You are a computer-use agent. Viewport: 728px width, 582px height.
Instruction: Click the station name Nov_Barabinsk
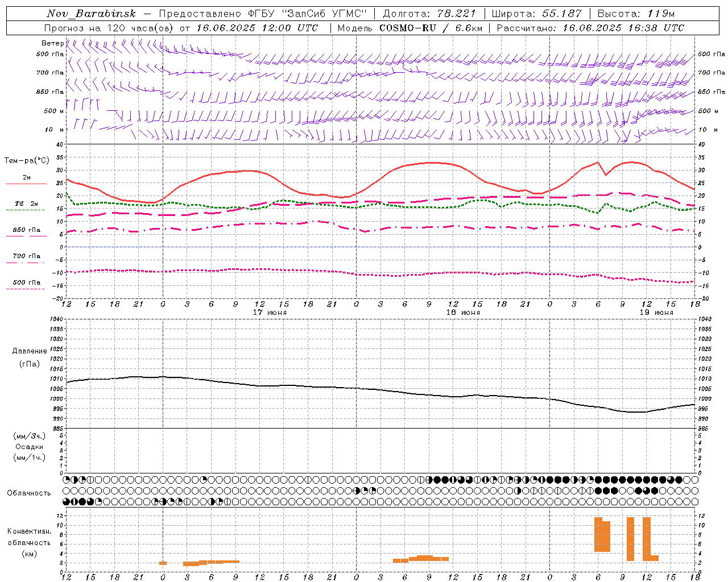[91, 14]
